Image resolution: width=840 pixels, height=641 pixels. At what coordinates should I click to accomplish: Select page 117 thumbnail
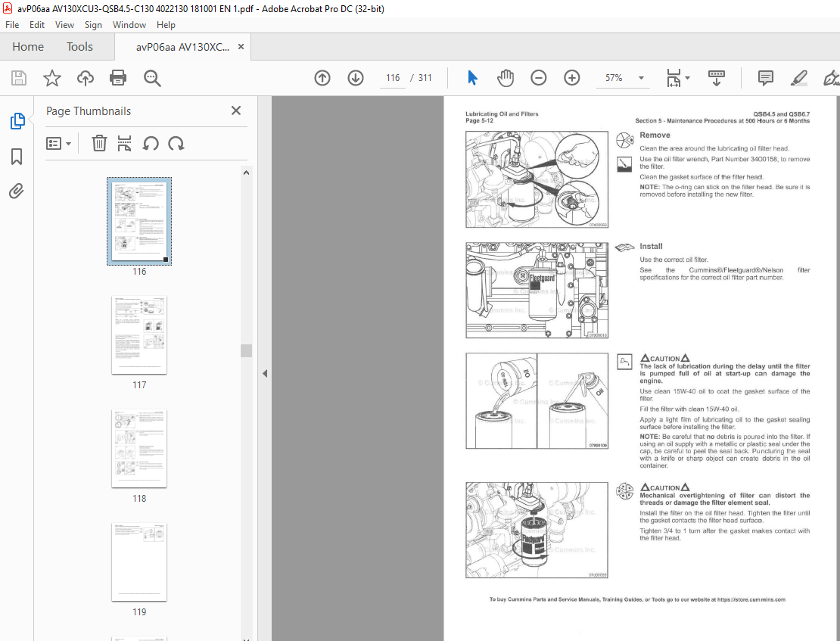coord(139,335)
